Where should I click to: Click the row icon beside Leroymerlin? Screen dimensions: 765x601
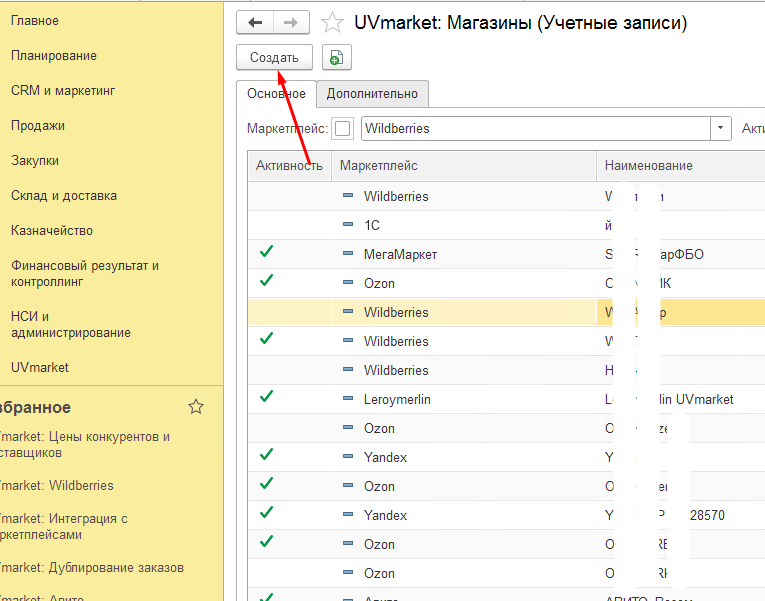point(348,399)
